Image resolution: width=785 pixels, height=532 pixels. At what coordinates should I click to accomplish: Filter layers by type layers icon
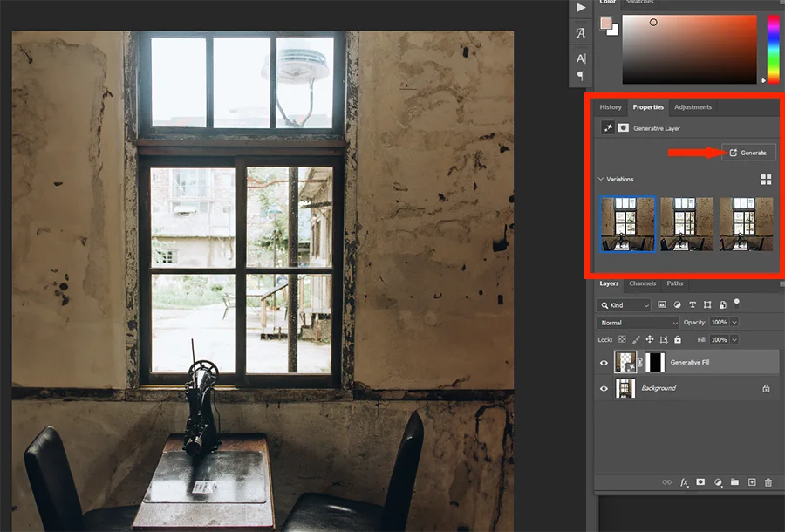[693, 304]
